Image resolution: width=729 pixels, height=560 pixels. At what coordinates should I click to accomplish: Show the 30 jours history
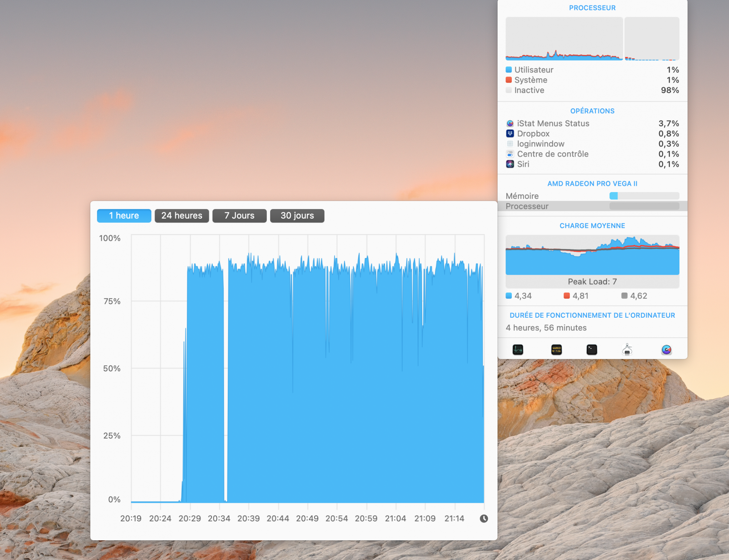point(297,216)
